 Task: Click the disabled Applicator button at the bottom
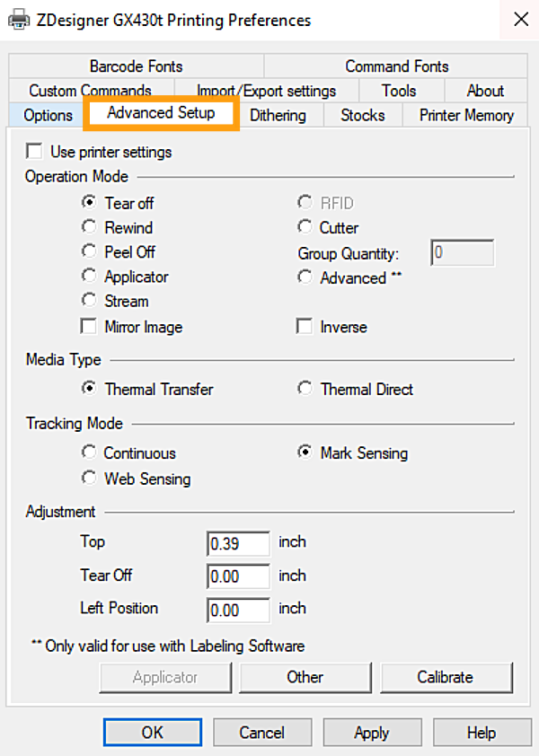[x=165, y=677]
